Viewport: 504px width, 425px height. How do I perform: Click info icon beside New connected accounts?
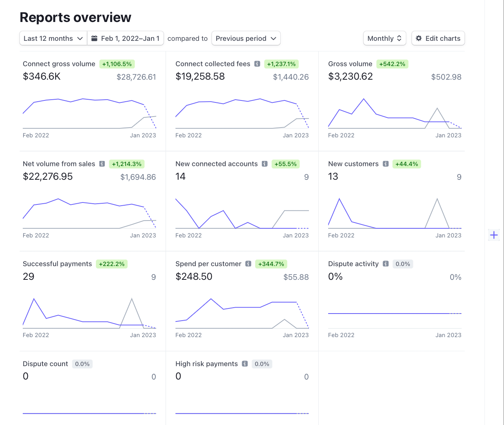[x=265, y=164]
